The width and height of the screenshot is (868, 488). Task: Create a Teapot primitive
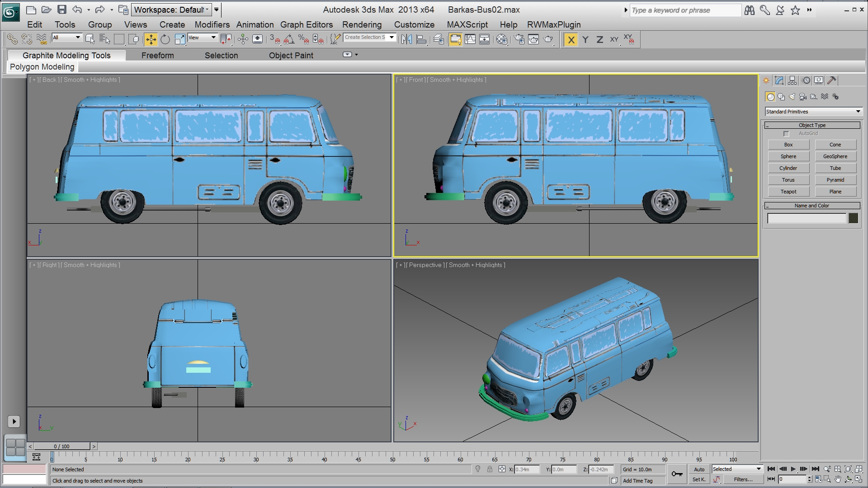[x=788, y=192]
